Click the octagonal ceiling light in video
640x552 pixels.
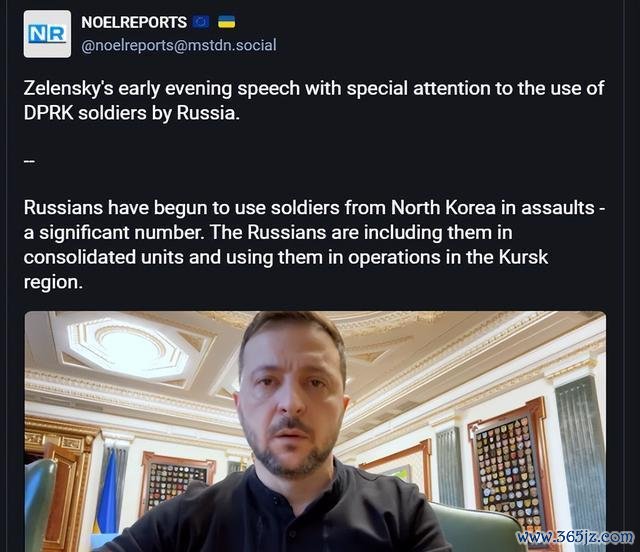tap(128, 348)
